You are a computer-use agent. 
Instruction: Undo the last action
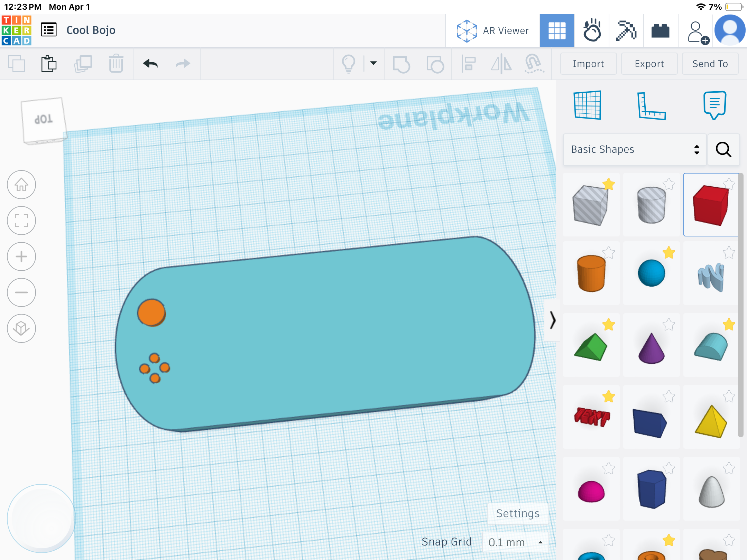[x=150, y=64]
